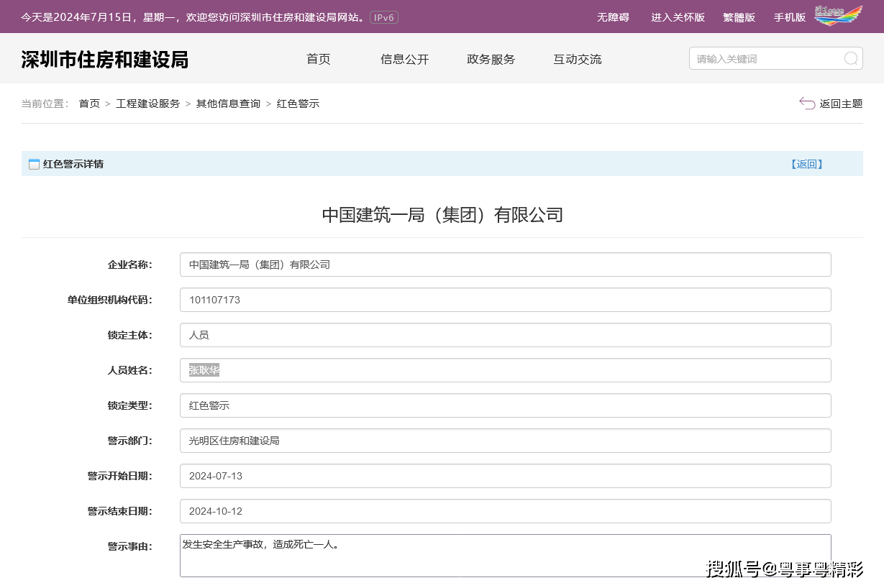This screenshot has height=588, width=884.
Task: Click the 无障碍 link in top bar
Action: (613, 17)
